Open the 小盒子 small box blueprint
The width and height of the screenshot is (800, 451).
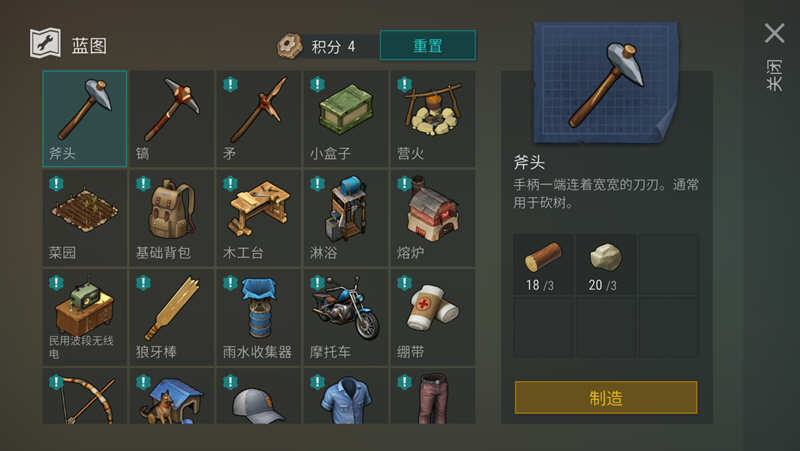(x=345, y=119)
